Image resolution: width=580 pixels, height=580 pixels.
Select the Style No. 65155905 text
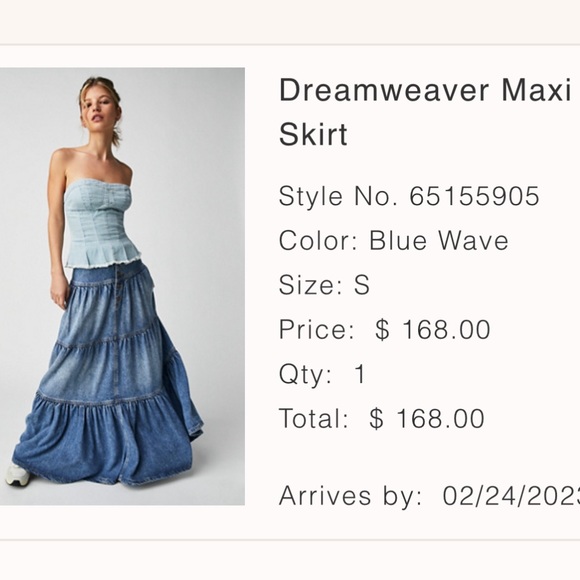(409, 196)
